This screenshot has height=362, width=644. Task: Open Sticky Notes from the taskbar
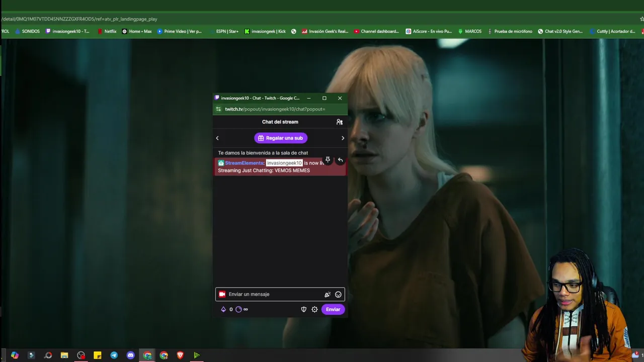[98, 355]
